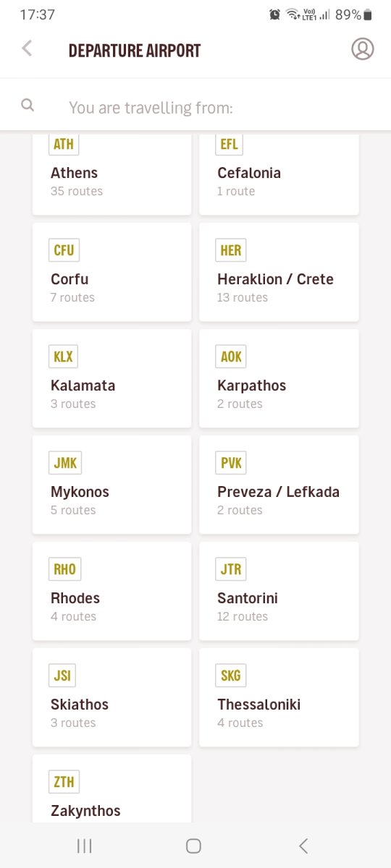This screenshot has height=868, width=391.
Task: Select Rhodes departure card
Action: tap(112, 591)
